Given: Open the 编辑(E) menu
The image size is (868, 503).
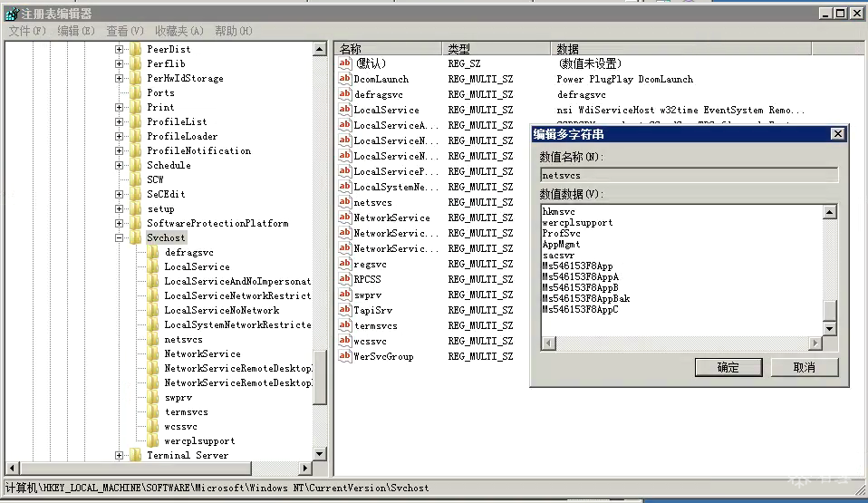Looking at the screenshot, I should tap(76, 31).
